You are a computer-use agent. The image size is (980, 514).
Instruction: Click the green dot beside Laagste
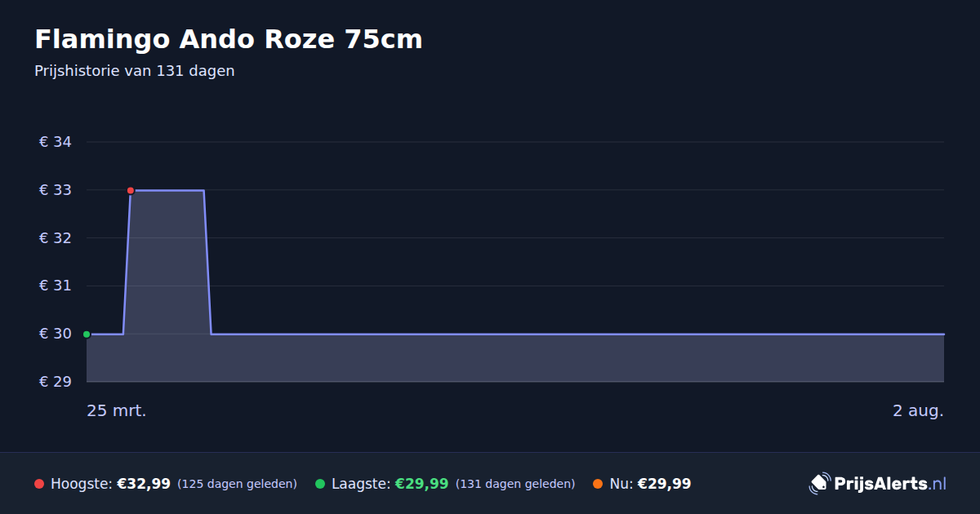[320, 484]
